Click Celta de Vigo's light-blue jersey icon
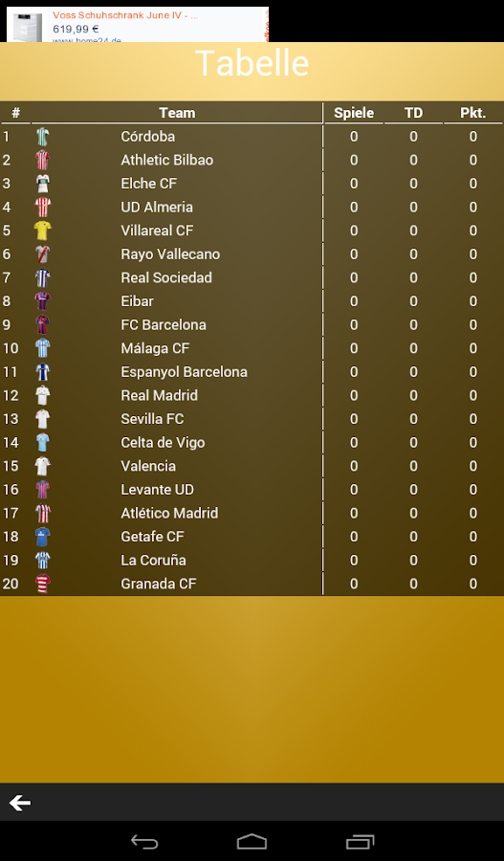This screenshot has height=861, width=504. coord(42,443)
